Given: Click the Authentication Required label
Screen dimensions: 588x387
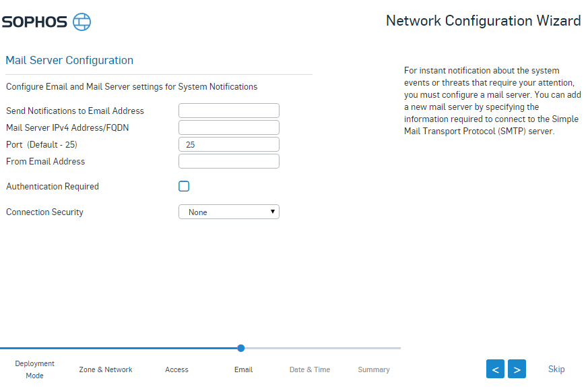Looking at the screenshot, I should tap(53, 186).
